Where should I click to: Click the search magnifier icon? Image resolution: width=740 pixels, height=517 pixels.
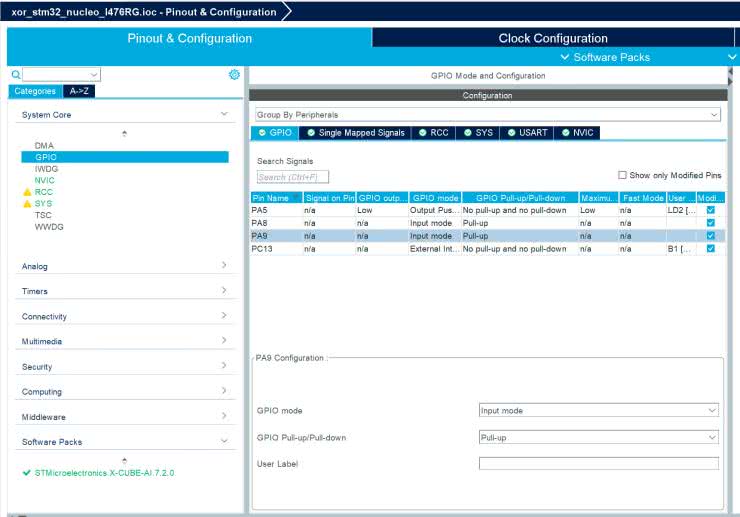pos(16,75)
